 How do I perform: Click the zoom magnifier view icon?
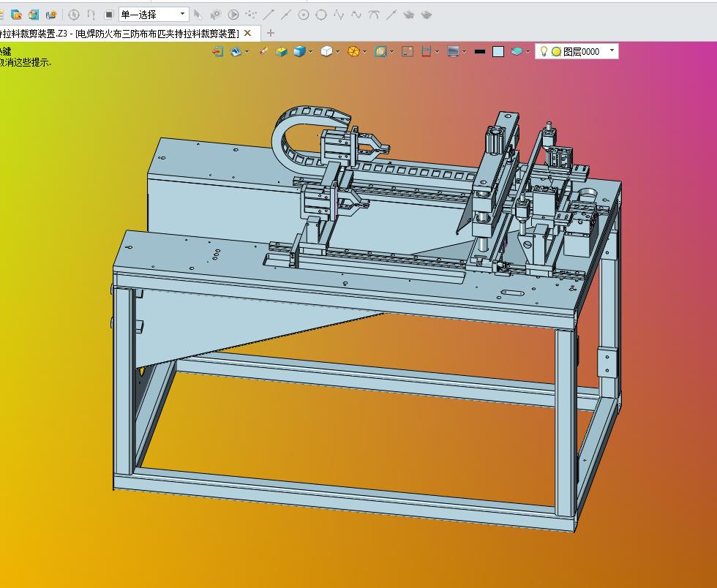[380, 52]
